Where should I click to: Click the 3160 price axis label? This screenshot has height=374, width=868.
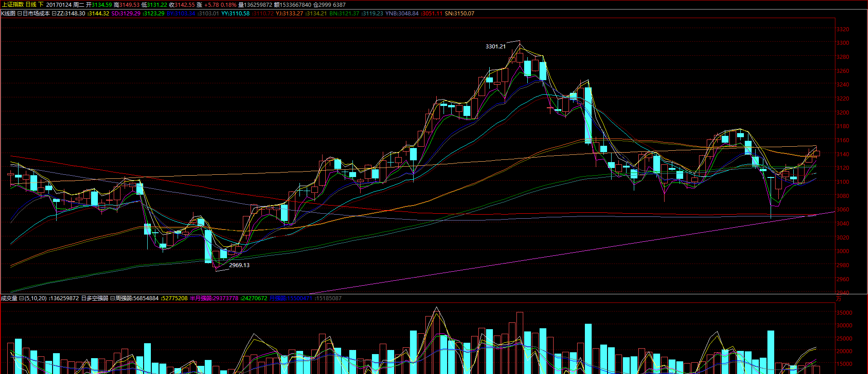click(x=843, y=140)
